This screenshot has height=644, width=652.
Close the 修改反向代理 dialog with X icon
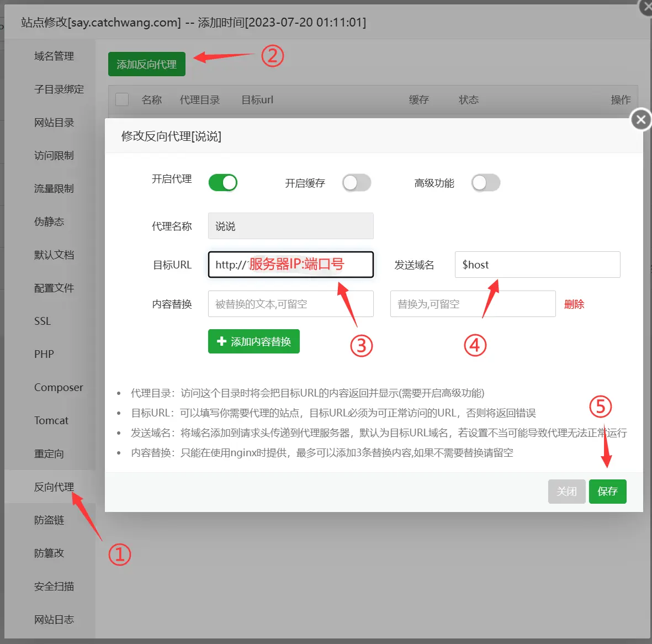pos(640,119)
